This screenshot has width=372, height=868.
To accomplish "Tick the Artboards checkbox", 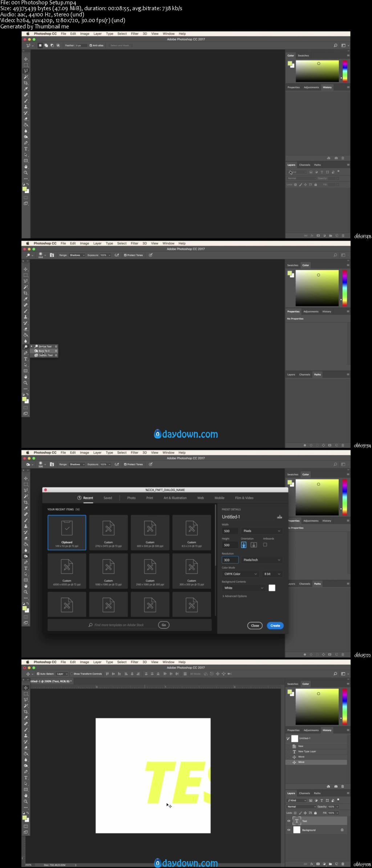I will tap(265, 544).
